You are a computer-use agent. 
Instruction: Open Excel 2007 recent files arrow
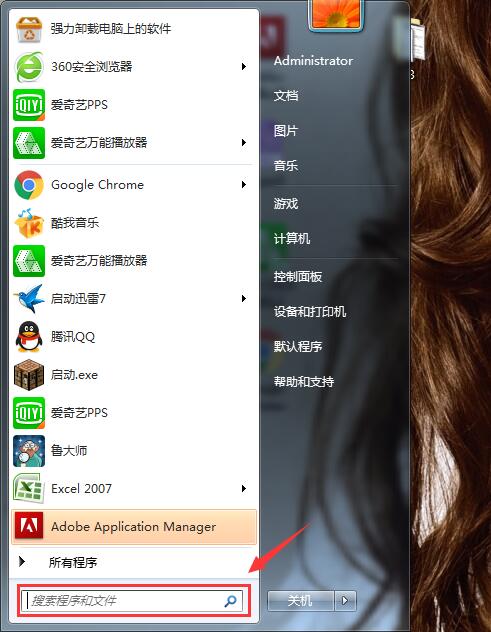243,489
